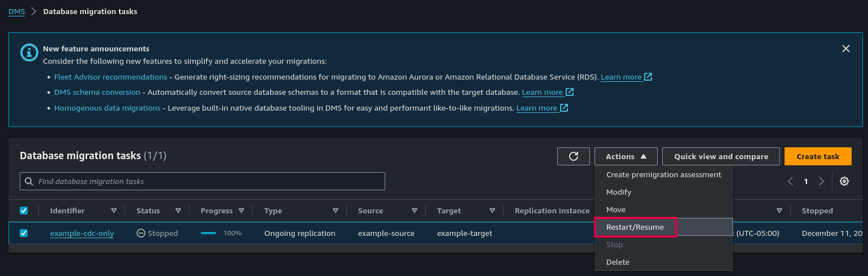Open table preferences gear icon
Viewport: 868px width, 276px height.
tap(844, 181)
